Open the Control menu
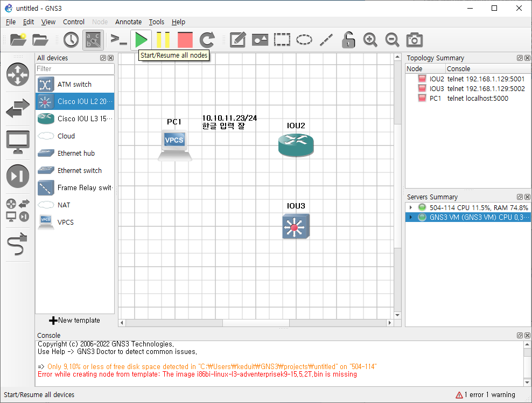Image resolution: width=532 pixels, height=403 pixels. pos(74,22)
